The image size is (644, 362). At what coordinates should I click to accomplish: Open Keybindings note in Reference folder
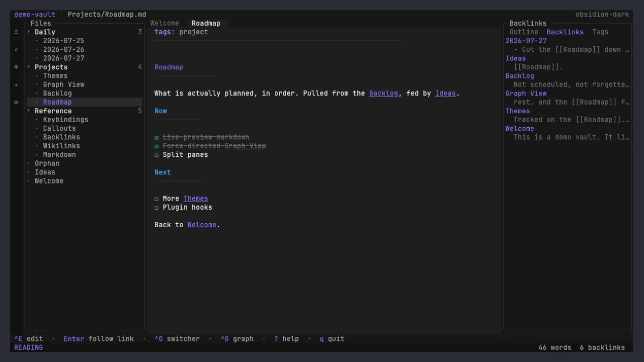pos(65,120)
